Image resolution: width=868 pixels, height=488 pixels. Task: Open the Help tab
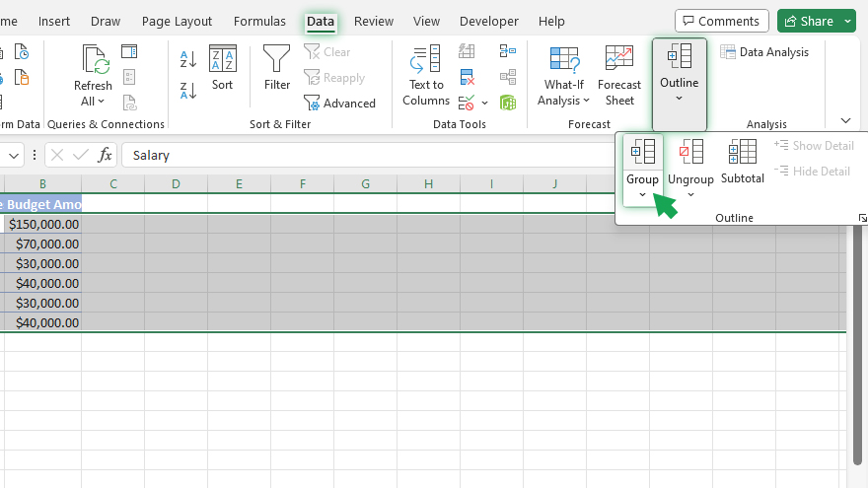click(x=551, y=21)
